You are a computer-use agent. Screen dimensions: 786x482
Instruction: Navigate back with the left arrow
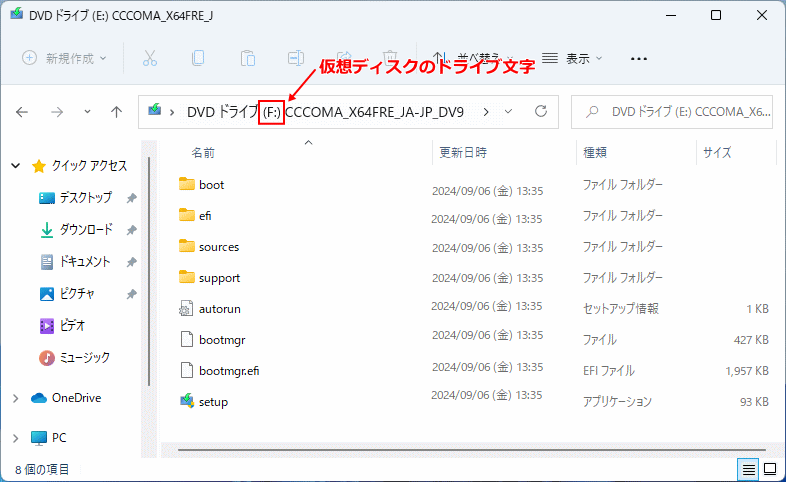[x=22, y=112]
